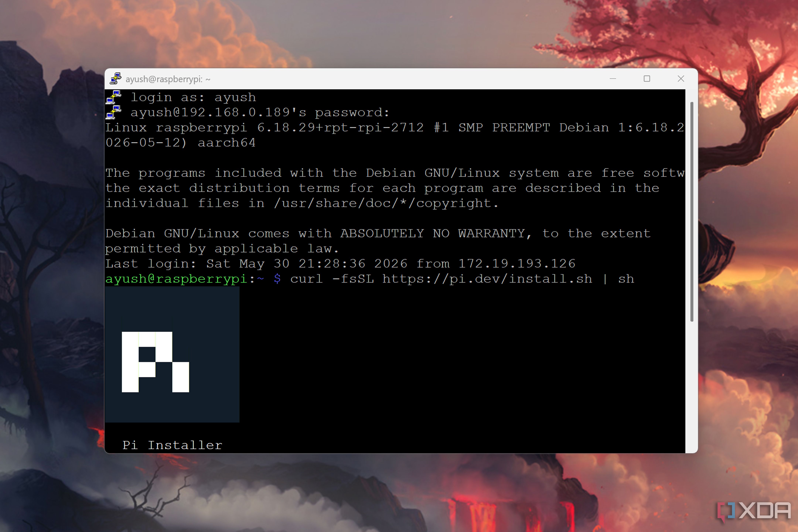Image resolution: width=798 pixels, height=532 pixels.
Task: Click the 'ayush@raspberrypi: ~' window title text
Action: [x=168, y=79]
